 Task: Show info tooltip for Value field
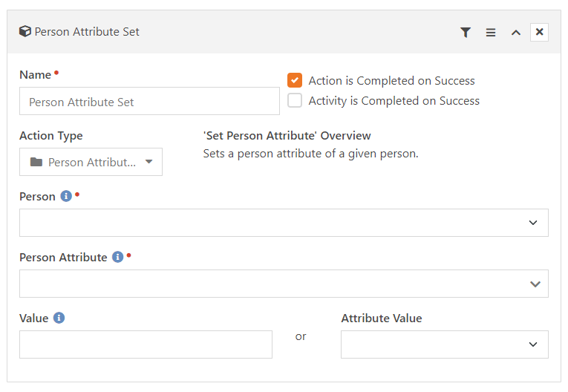(59, 318)
